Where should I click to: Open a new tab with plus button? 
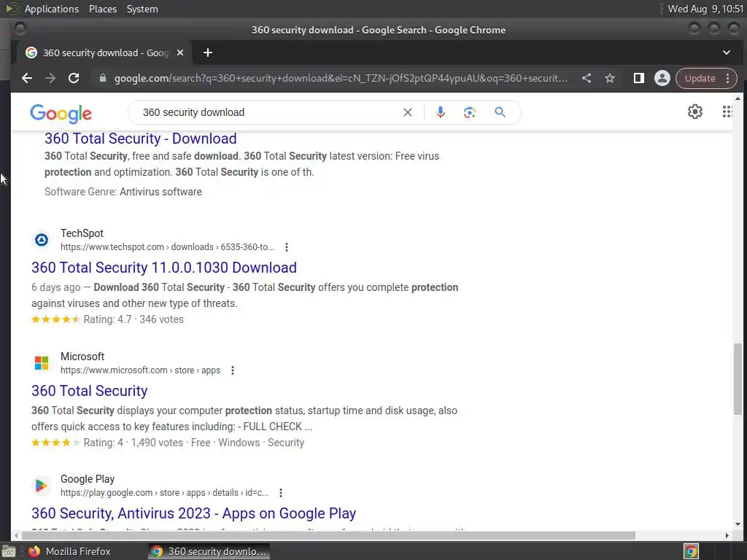coord(208,52)
